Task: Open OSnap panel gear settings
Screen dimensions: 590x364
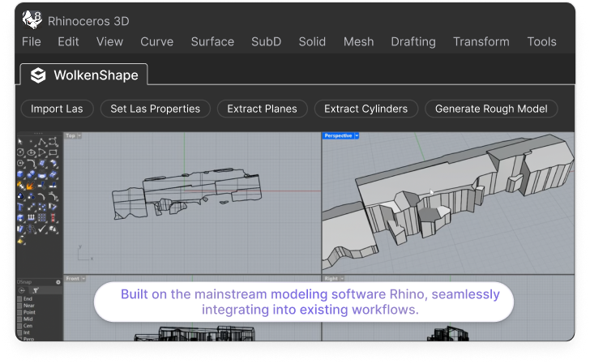Action: (x=58, y=282)
